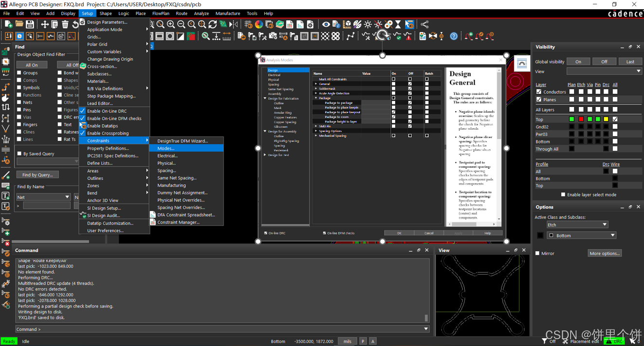Enable layer select mode checkbox
The width and height of the screenshot is (644, 346).
563,195
